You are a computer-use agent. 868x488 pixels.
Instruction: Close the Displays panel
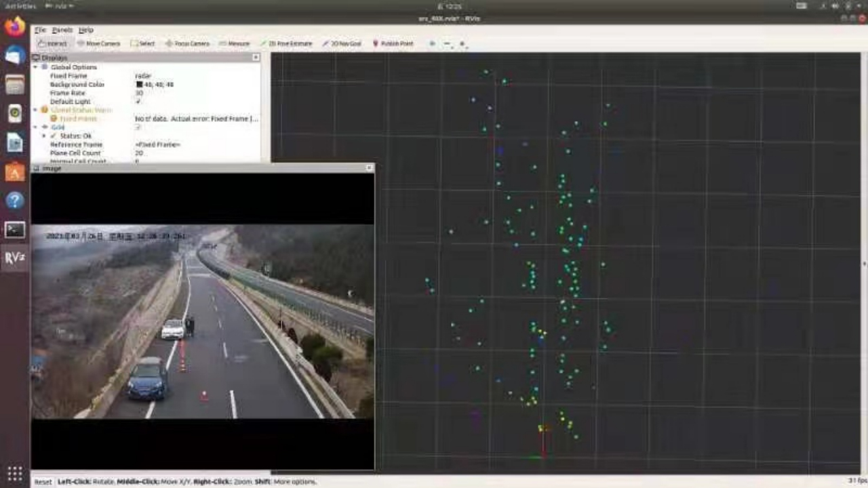click(x=256, y=58)
